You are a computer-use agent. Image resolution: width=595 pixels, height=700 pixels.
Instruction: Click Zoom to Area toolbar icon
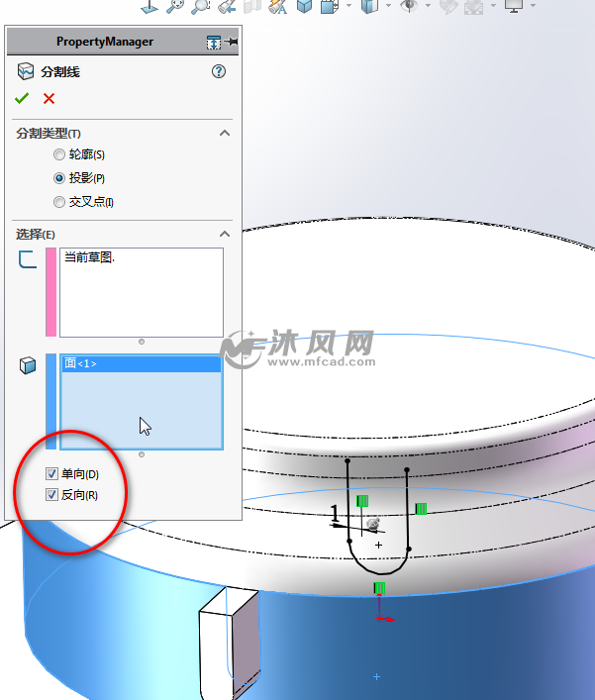pyautogui.click(x=200, y=5)
